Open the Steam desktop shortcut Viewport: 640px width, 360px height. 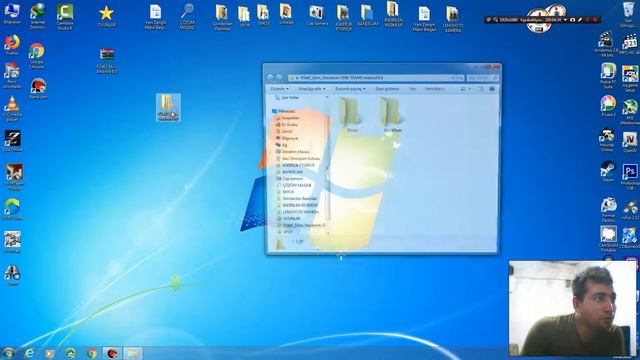tap(608, 171)
